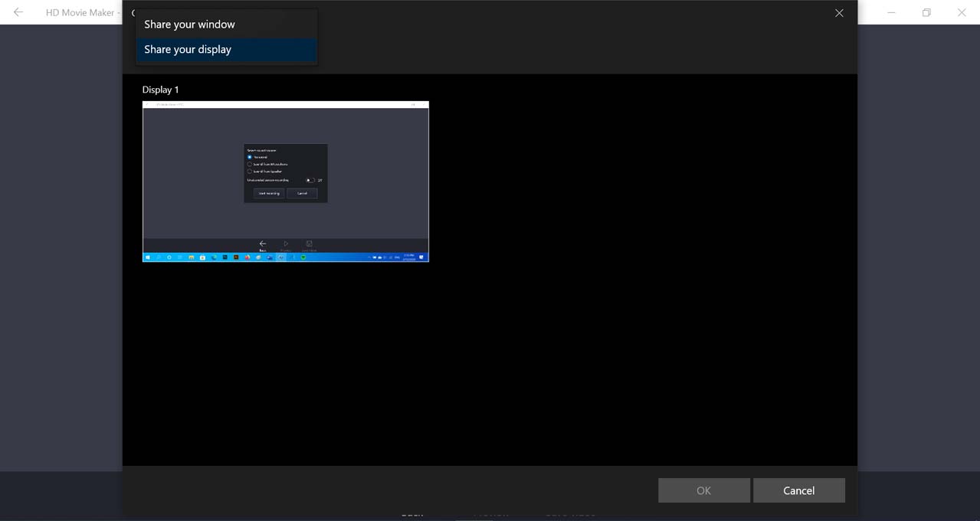Viewport: 980px width, 521px height.
Task: Click Windows Start icon in thumbnail's taskbar
Action: [x=148, y=257]
